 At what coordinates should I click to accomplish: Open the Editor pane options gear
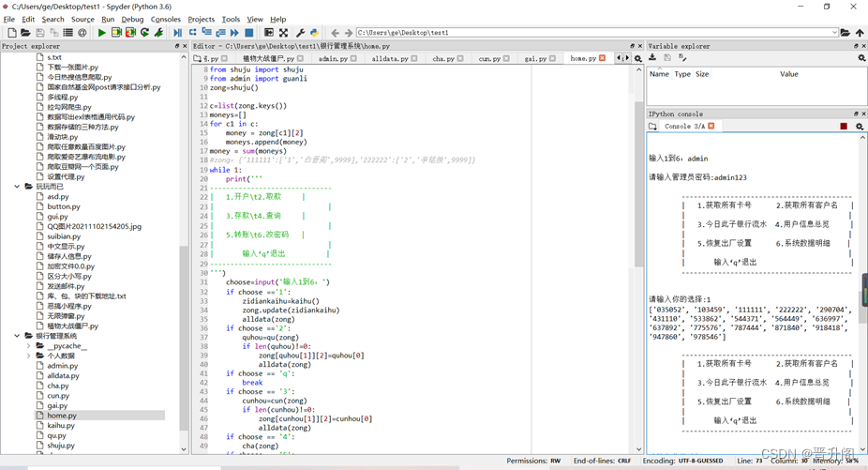tap(638, 58)
